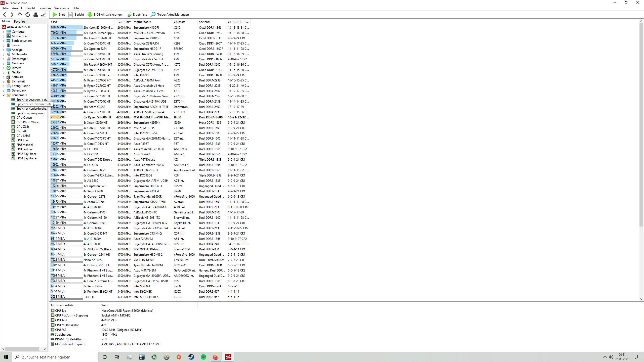Image resolution: width=644 pixels, height=362 pixels.
Task: Switch to the Favoriten tab
Action: [20, 22]
